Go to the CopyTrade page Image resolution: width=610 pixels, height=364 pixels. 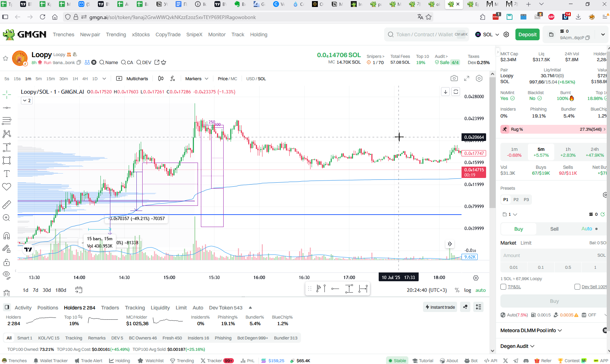pyautogui.click(x=168, y=34)
